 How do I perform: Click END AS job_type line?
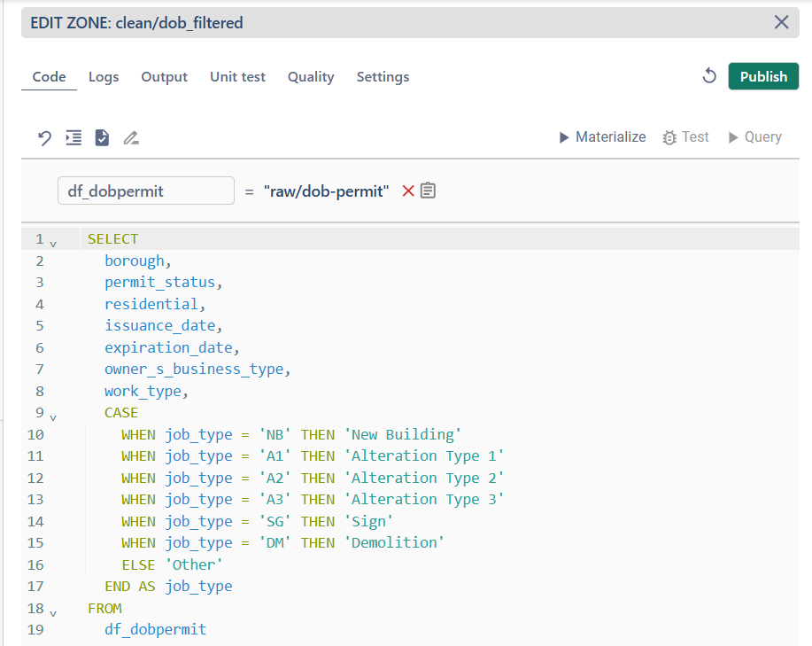click(168, 587)
